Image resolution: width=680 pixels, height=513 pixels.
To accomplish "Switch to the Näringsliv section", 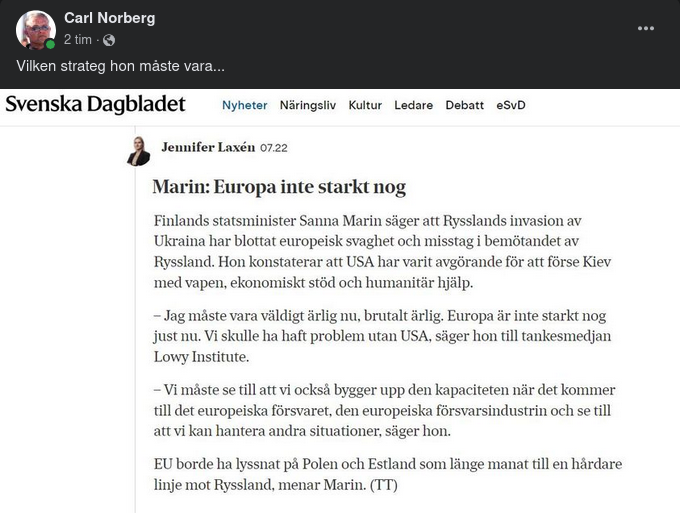I will [x=308, y=105].
